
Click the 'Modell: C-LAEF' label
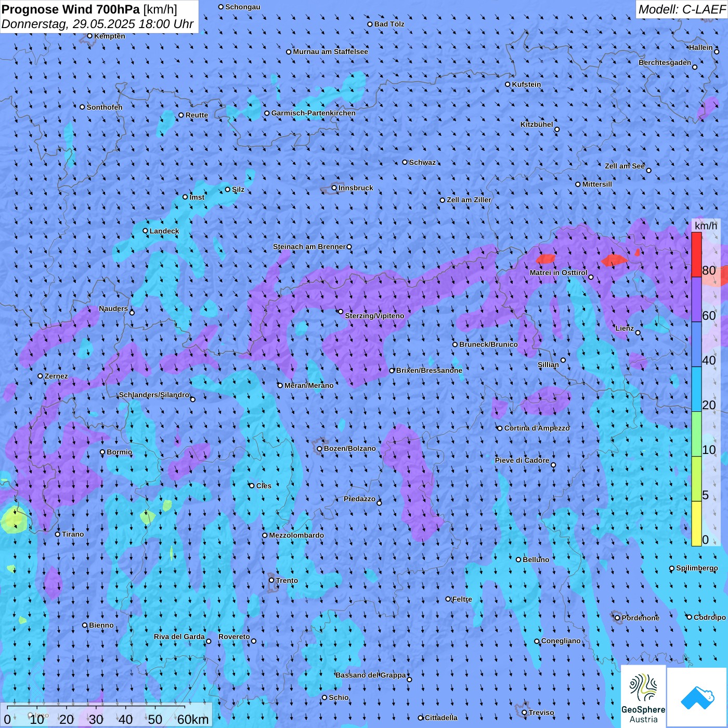682,9
